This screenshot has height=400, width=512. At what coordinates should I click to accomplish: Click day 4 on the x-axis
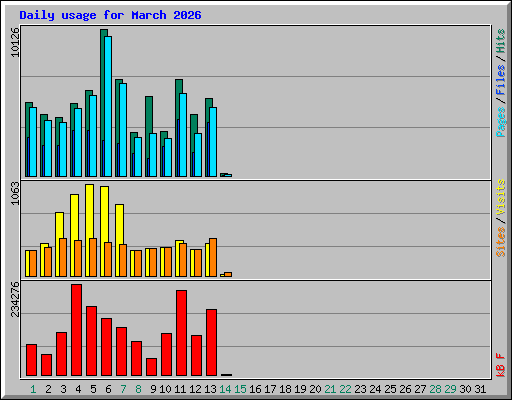78,389
